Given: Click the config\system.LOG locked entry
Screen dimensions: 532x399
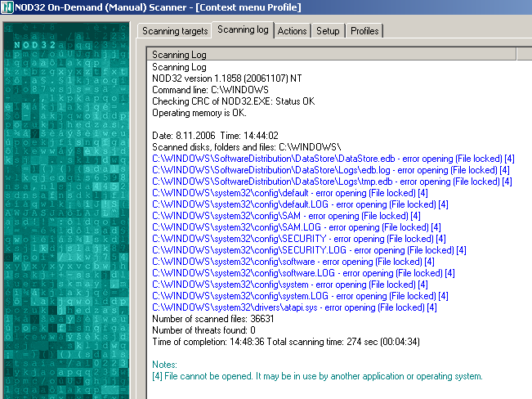Looking at the screenshot, I should [x=300, y=296].
